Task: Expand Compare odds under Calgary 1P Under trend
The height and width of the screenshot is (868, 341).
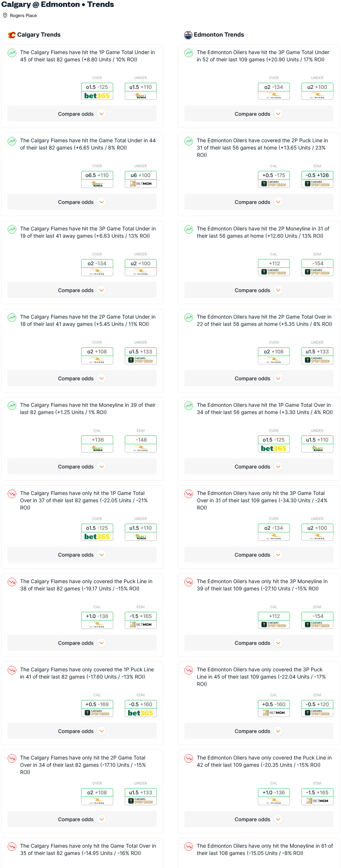Action: [82, 114]
